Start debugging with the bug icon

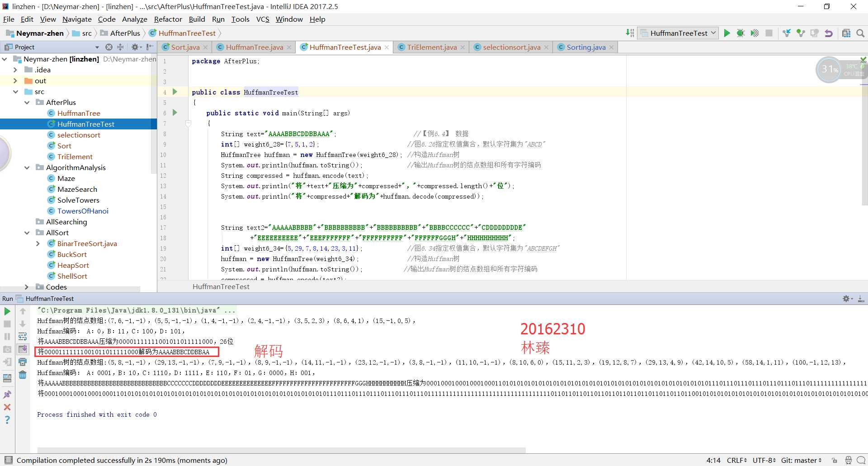coord(741,33)
